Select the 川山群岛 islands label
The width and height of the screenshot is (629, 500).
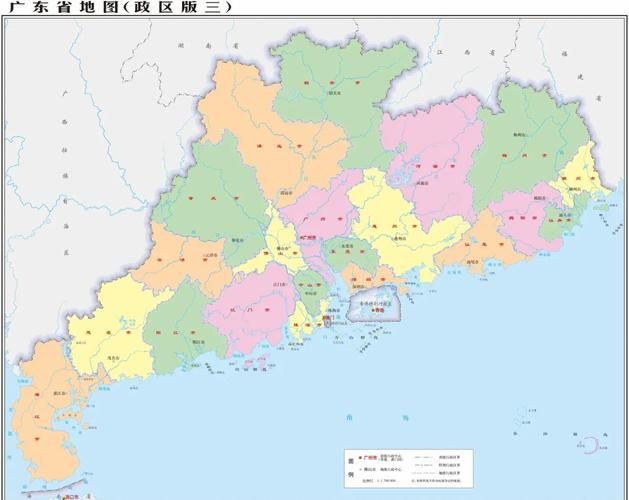(x=249, y=368)
